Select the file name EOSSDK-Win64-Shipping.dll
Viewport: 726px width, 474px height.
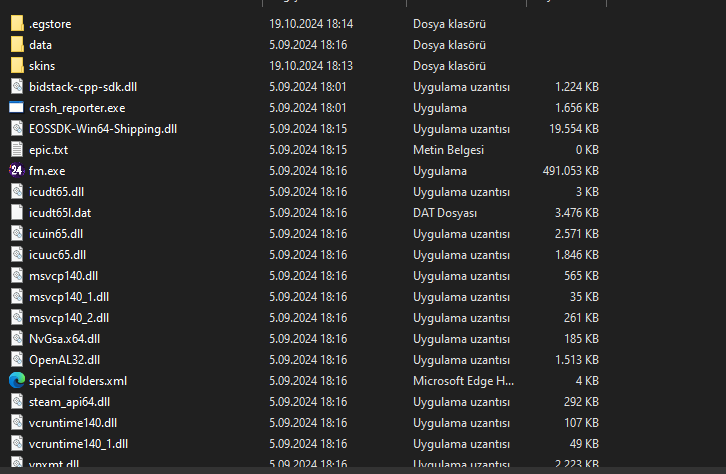pyautogui.click(x=103, y=129)
